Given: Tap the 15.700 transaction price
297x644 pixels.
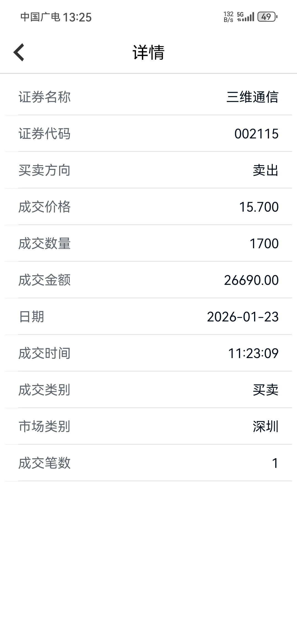Looking at the screenshot, I should point(259,207).
